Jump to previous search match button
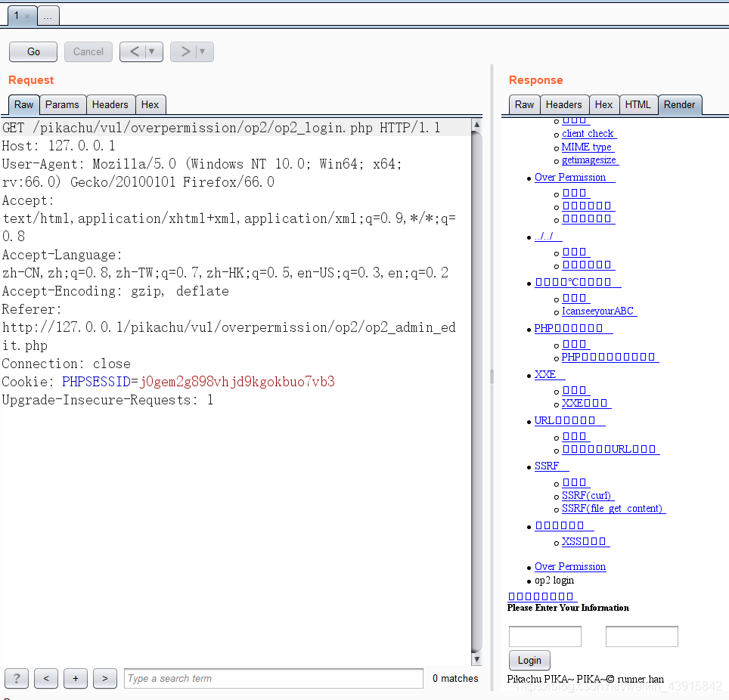The height and width of the screenshot is (700, 729). click(x=46, y=678)
